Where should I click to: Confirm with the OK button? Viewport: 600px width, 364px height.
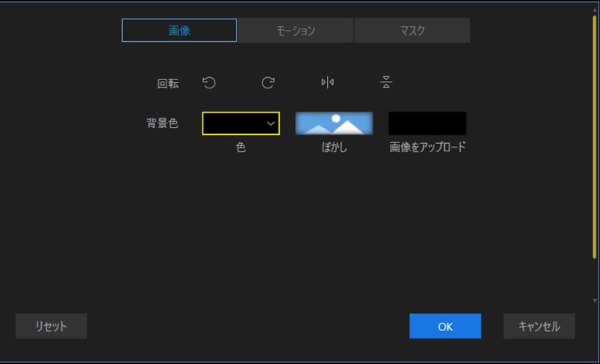click(445, 327)
